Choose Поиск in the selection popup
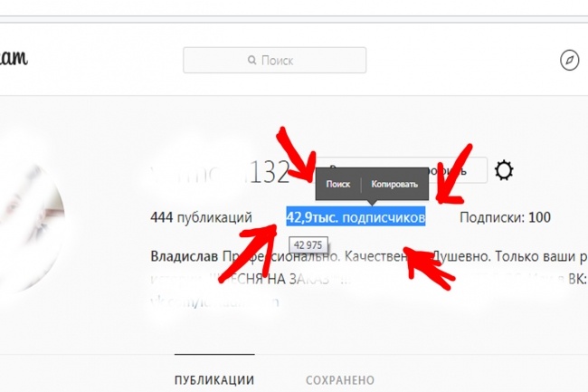 click(338, 184)
